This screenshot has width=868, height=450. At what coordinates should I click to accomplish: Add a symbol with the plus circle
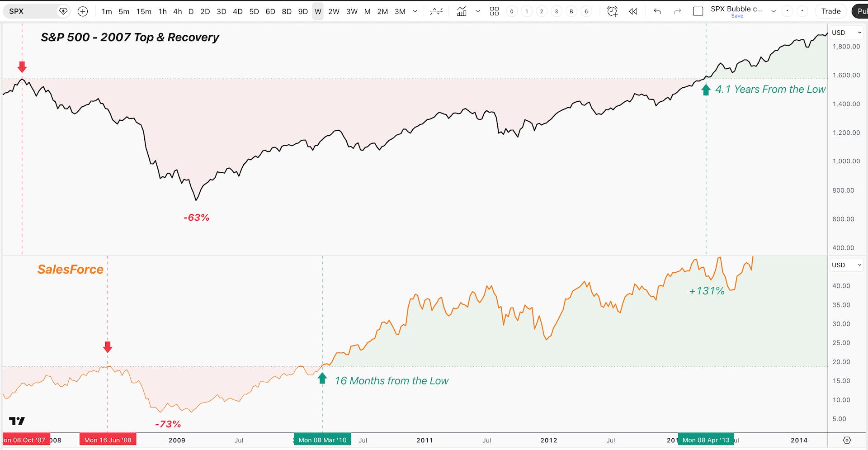click(x=83, y=11)
